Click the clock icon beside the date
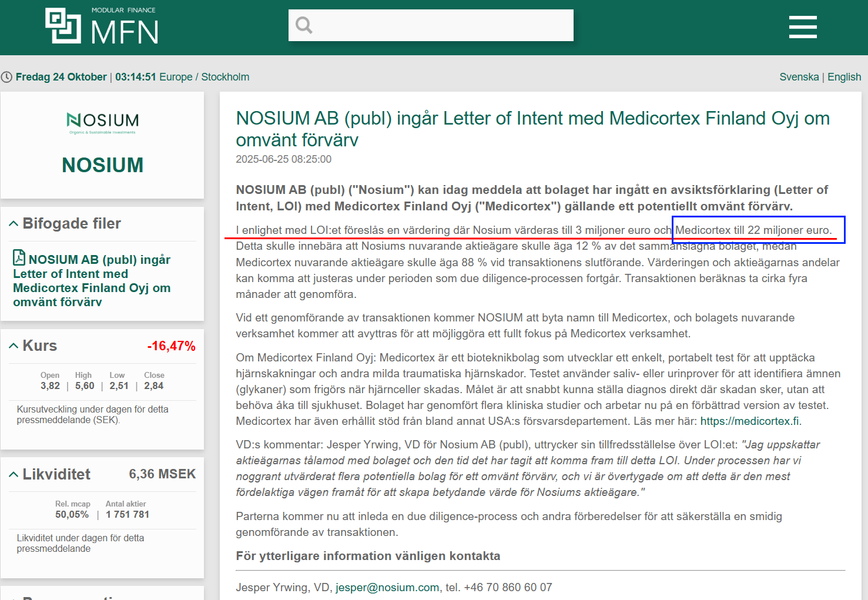 click(6, 77)
